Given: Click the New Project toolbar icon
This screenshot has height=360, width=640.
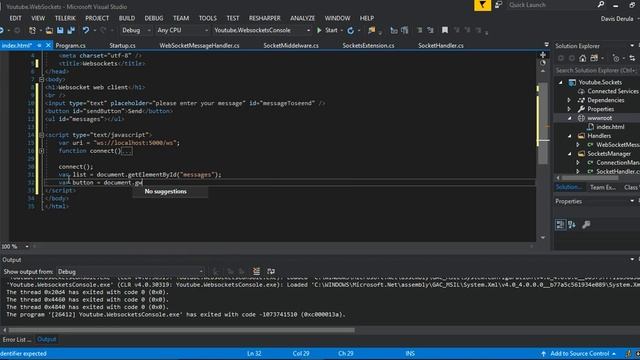Looking at the screenshot, I should [32, 30].
